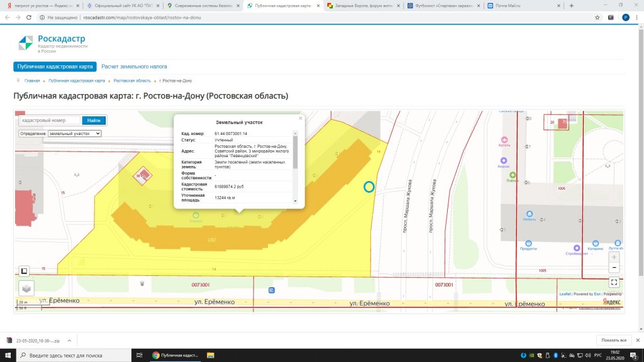Click the scrollbar thumb in the parcel popup
The image size is (644, 362).
point(295,152)
